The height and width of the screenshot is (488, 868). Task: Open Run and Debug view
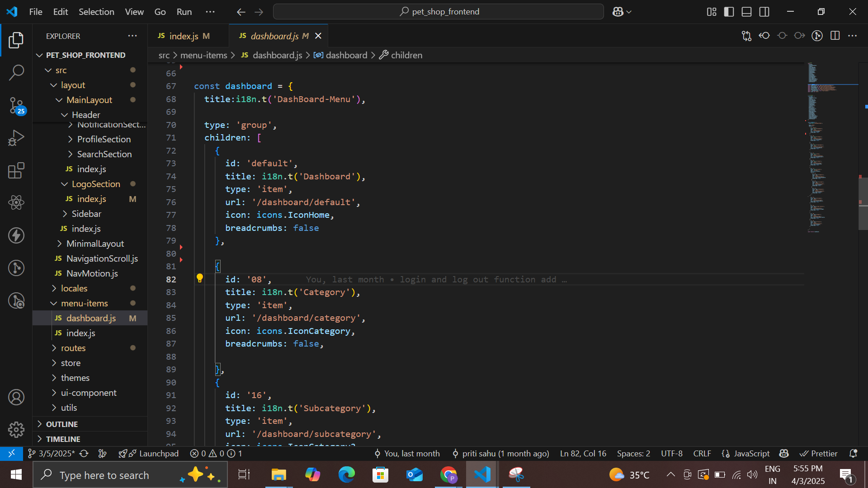coord(16,138)
